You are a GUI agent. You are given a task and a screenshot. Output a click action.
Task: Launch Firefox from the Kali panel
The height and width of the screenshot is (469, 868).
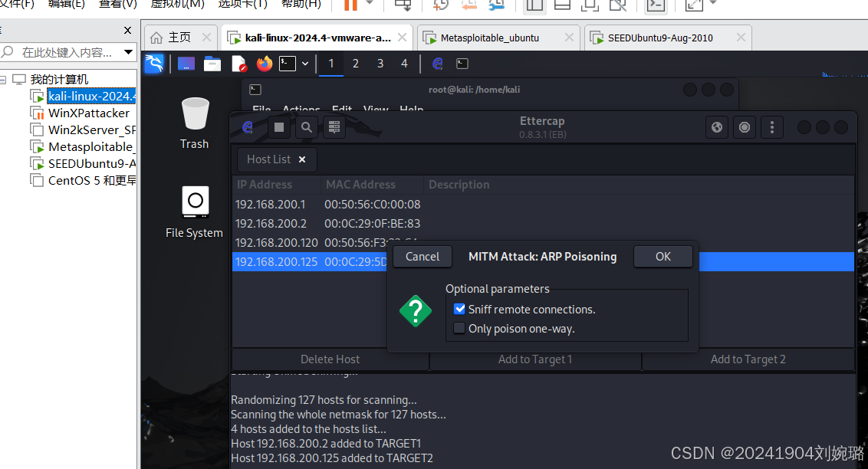click(265, 64)
